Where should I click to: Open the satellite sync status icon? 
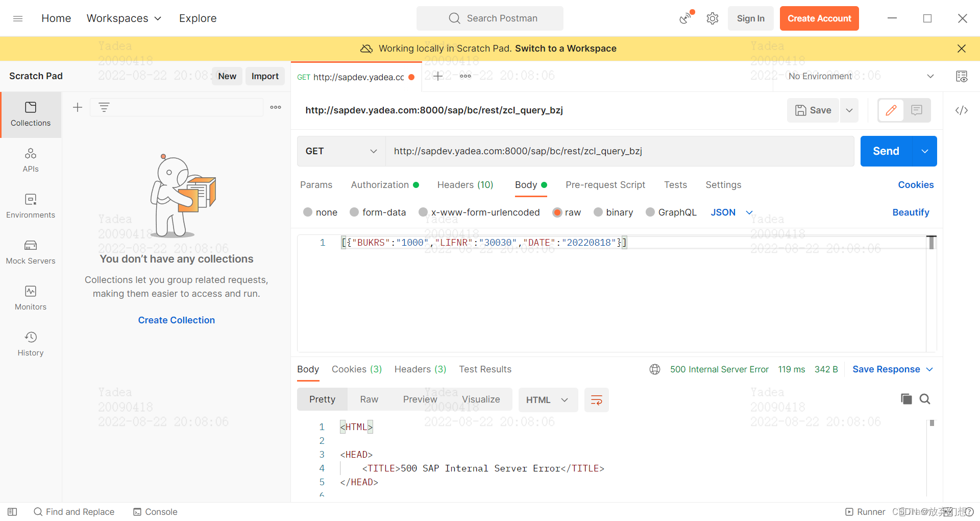687,18
